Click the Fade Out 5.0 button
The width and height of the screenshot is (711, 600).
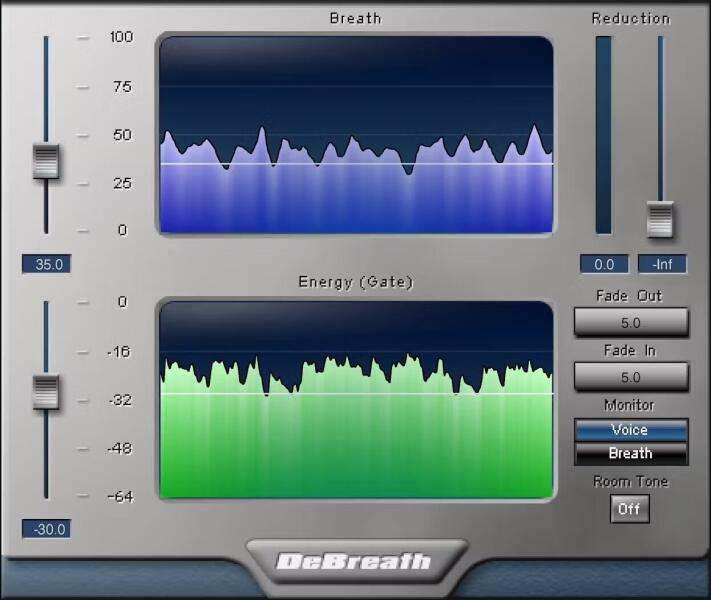tap(631, 323)
